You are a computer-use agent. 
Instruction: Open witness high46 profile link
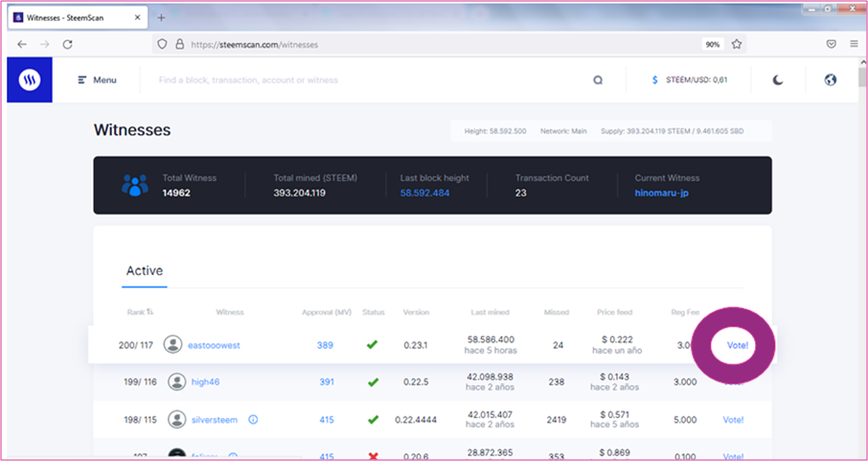click(x=205, y=381)
